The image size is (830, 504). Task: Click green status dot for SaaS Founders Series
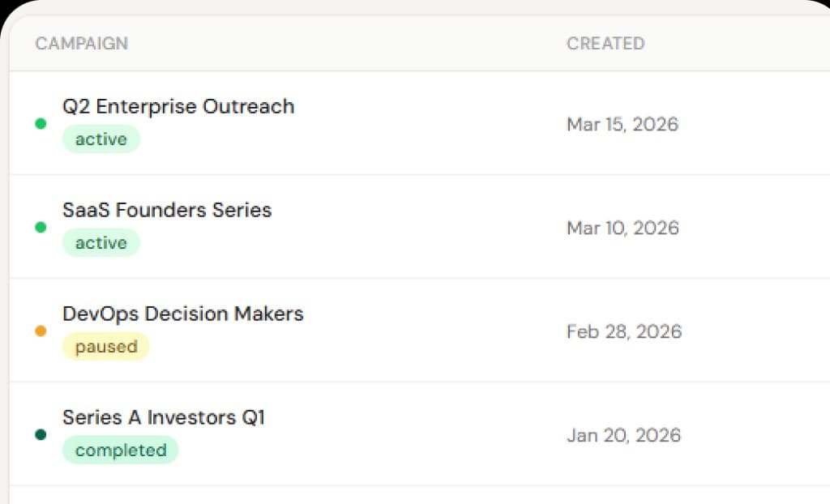click(x=41, y=227)
